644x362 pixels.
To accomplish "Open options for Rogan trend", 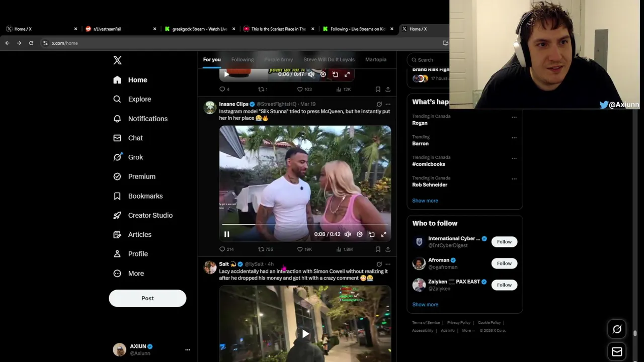I will 514,117.
